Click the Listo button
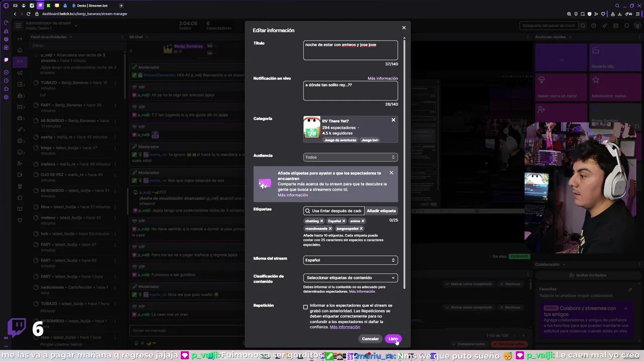The image size is (644, 362). coord(393,339)
